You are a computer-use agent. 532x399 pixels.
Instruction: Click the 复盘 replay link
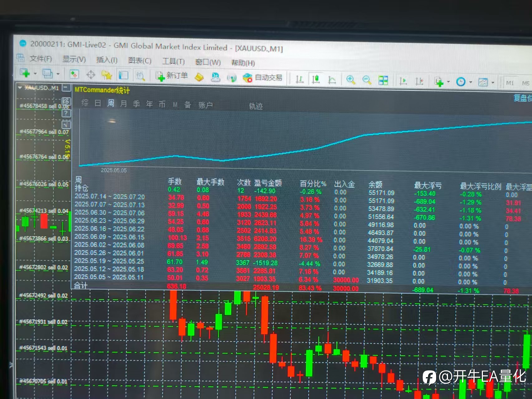(x=523, y=98)
